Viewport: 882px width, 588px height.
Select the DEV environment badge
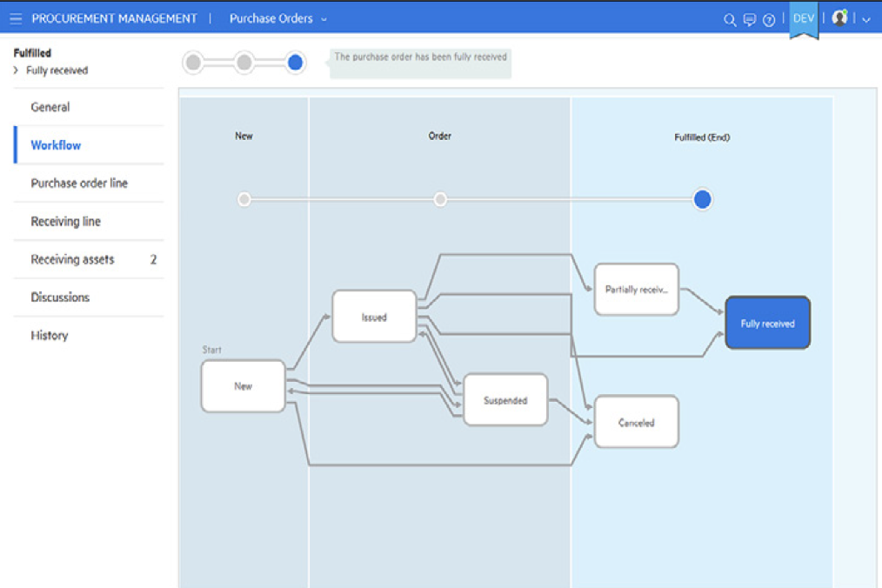point(803,17)
